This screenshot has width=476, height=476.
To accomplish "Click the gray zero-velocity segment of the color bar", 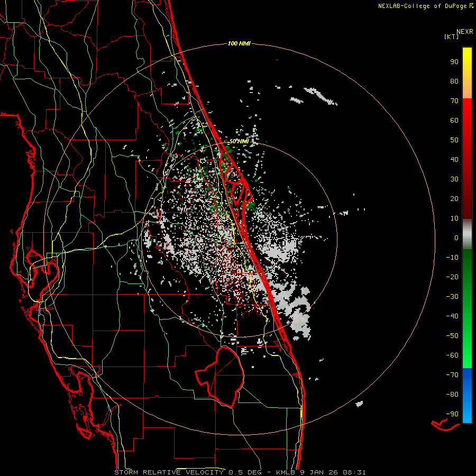I will point(467,234).
